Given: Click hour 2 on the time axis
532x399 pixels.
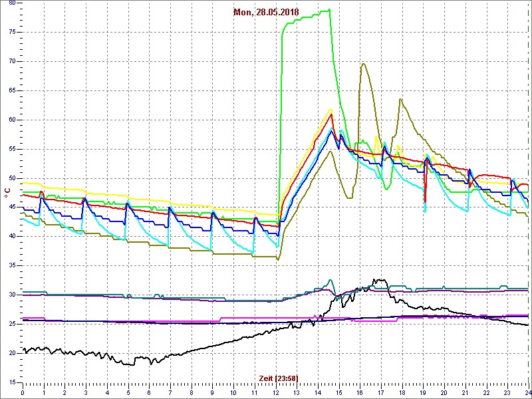Looking at the screenshot, I should pos(65,392).
